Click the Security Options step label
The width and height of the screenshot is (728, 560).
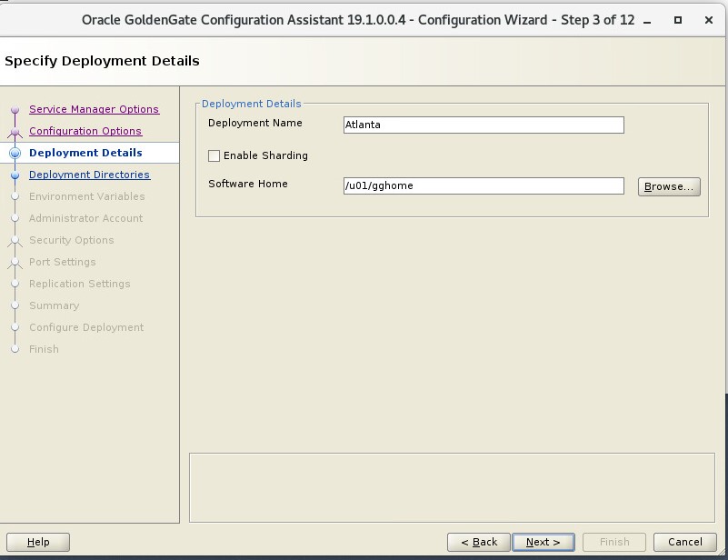coord(72,240)
